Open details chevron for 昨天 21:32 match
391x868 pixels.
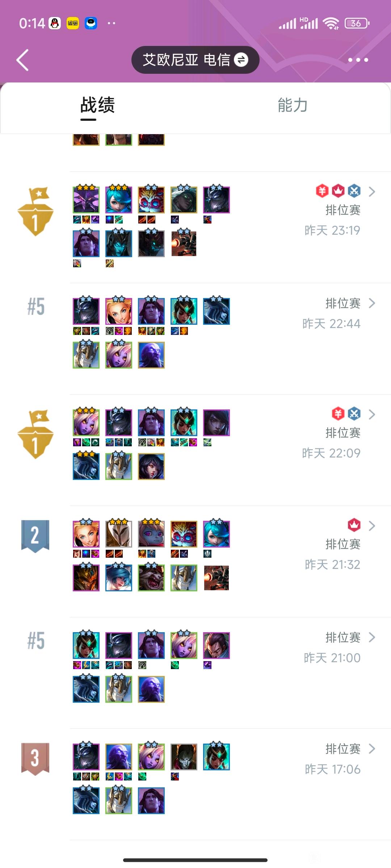click(x=372, y=526)
